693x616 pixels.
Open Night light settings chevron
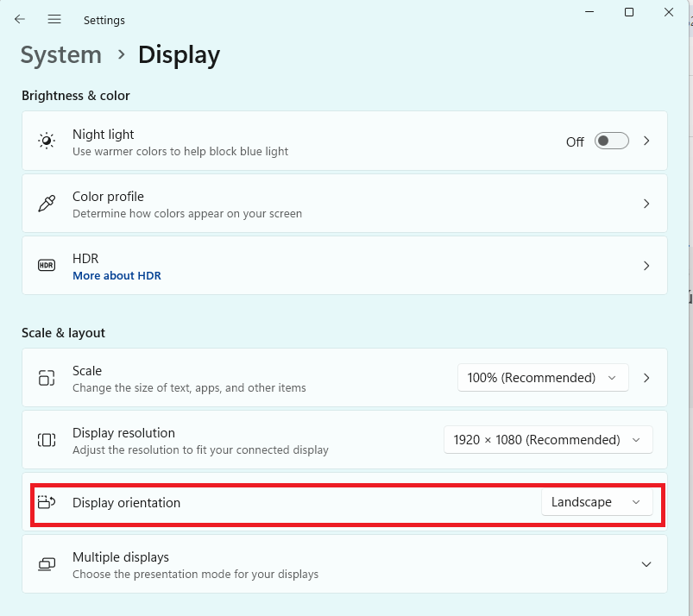(x=646, y=141)
